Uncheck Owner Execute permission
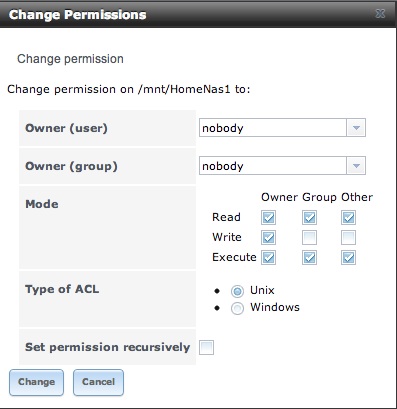397x409 pixels. tap(268, 258)
